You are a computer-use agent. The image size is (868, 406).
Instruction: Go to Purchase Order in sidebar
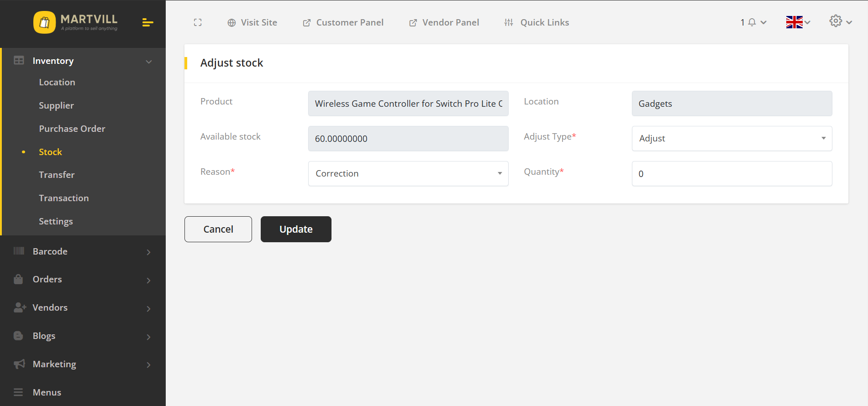[72, 129]
